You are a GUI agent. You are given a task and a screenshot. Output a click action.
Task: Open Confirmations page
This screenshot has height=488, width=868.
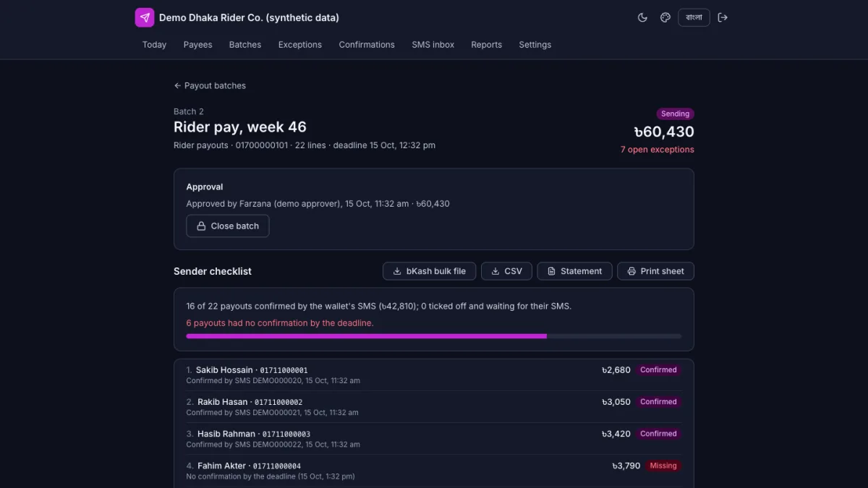tap(367, 45)
